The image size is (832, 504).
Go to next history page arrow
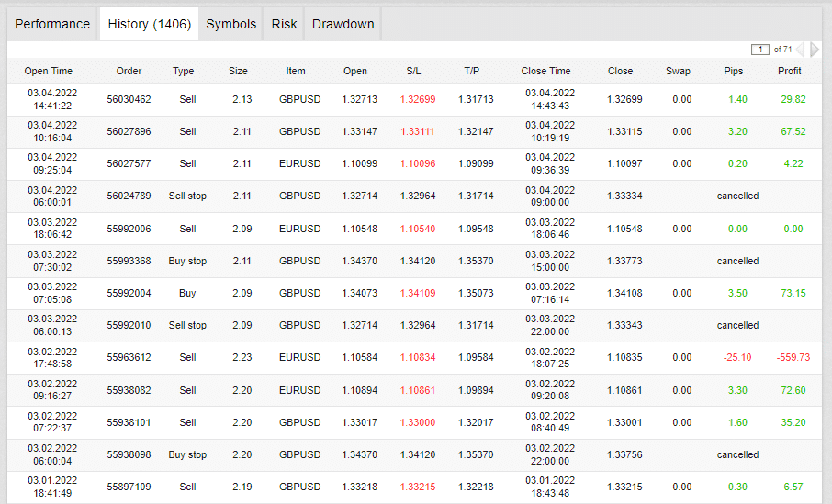815,50
